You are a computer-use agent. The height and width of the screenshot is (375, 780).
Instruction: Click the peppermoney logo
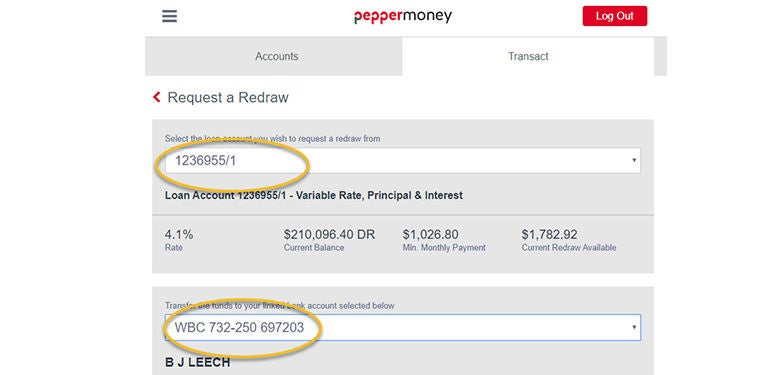click(403, 16)
